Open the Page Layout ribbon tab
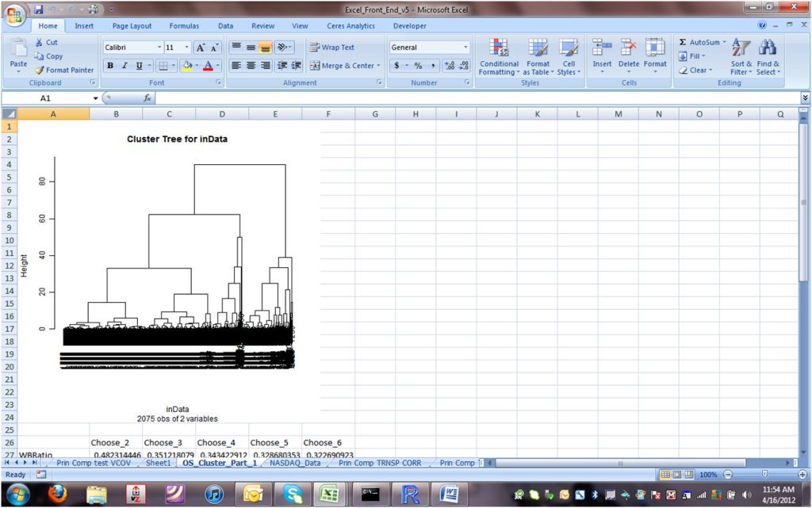The height and width of the screenshot is (508, 812). tap(132, 26)
